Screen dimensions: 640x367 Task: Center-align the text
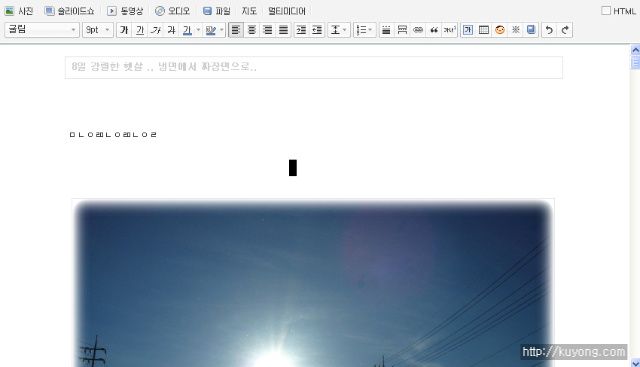252,30
